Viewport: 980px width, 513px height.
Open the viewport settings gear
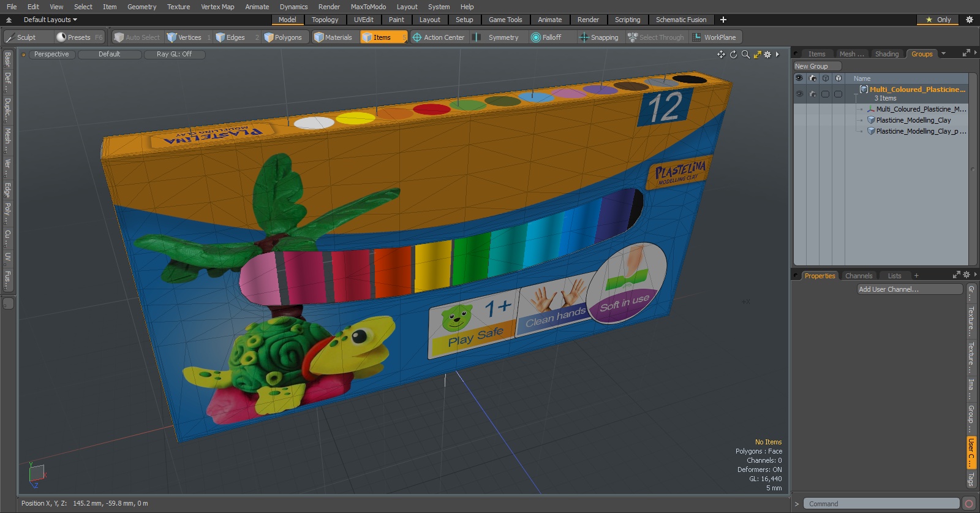[x=767, y=55]
